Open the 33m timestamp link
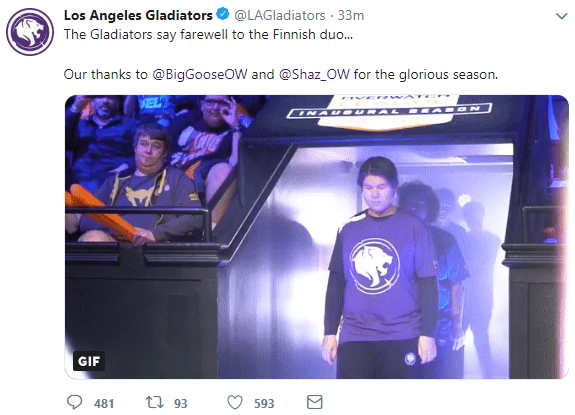Image resolution: width=575 pixels, height=415 pixels. [351, 15]
